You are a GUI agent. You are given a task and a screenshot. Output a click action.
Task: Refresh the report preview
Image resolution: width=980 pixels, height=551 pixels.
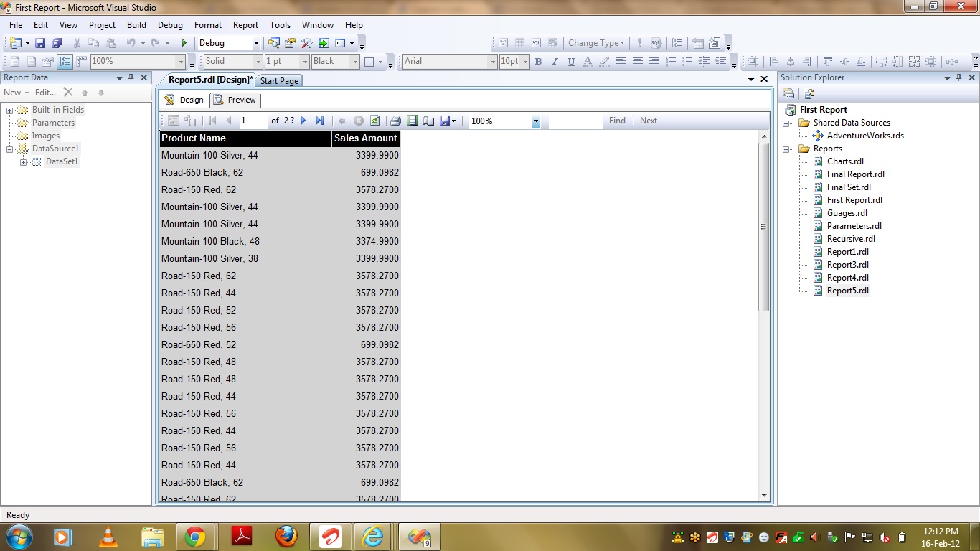click(374, 121)
